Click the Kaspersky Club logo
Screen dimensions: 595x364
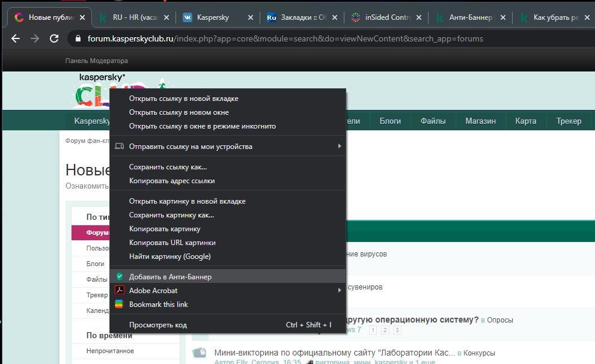[x=92, y=90]
